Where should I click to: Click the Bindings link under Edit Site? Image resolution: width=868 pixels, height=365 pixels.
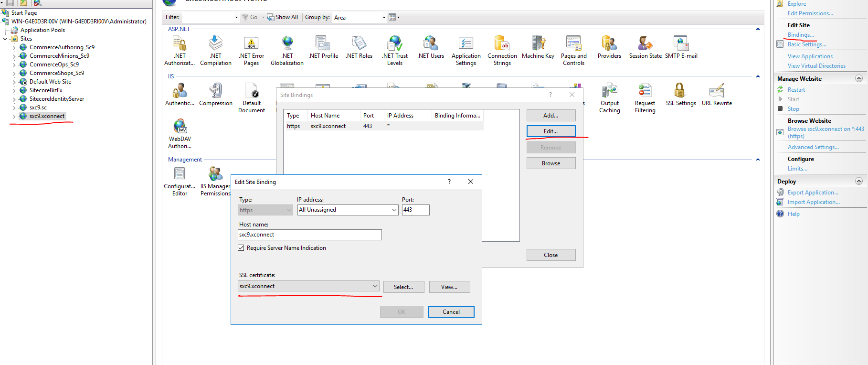[x=801, y=35]
